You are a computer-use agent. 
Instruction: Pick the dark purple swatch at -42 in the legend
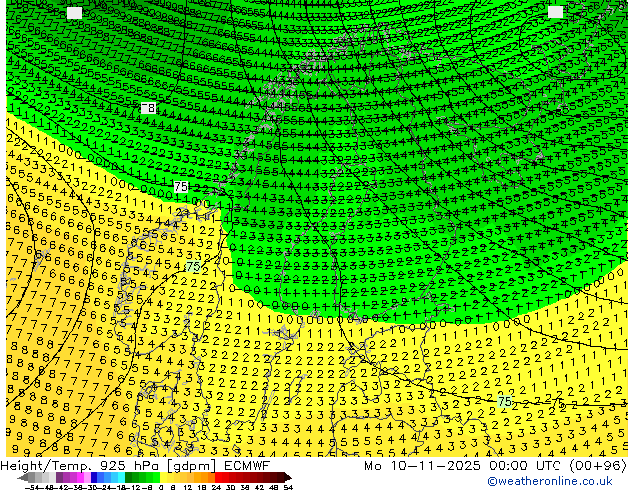[x=59, y=477]
